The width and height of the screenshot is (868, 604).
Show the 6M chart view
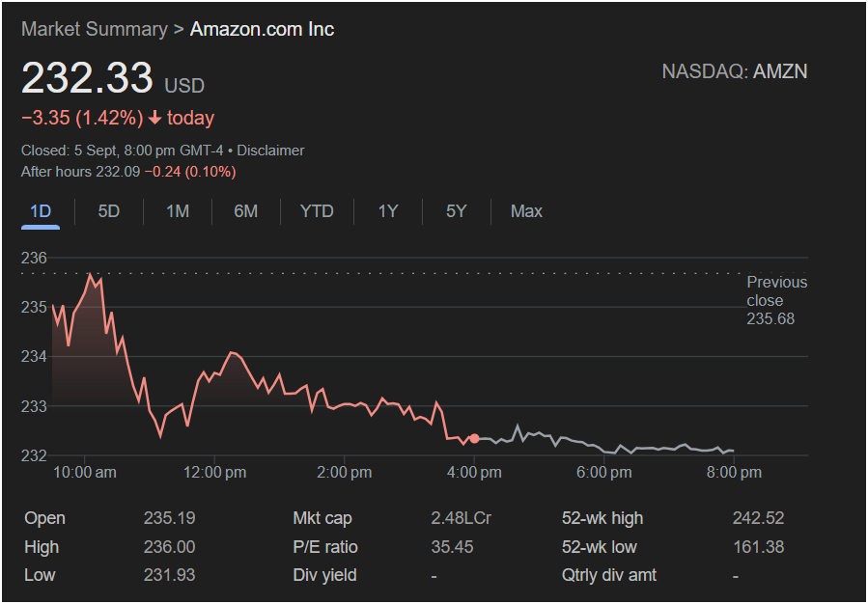pyautogui.click(x=246, y=211)
